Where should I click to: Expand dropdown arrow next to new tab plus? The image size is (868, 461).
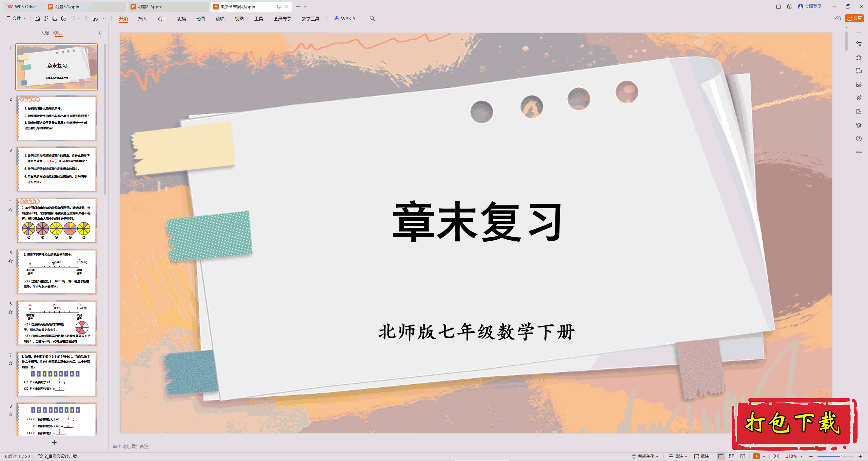tap(305, 7)
